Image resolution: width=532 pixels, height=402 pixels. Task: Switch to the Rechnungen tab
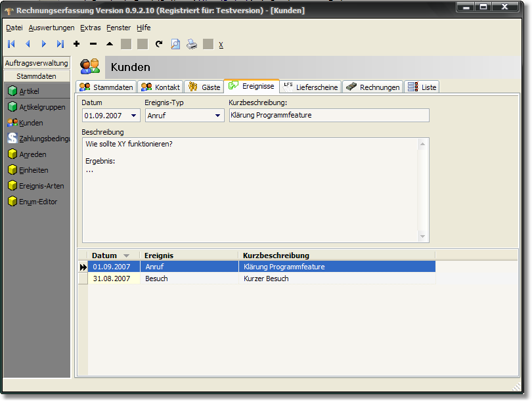373,87
